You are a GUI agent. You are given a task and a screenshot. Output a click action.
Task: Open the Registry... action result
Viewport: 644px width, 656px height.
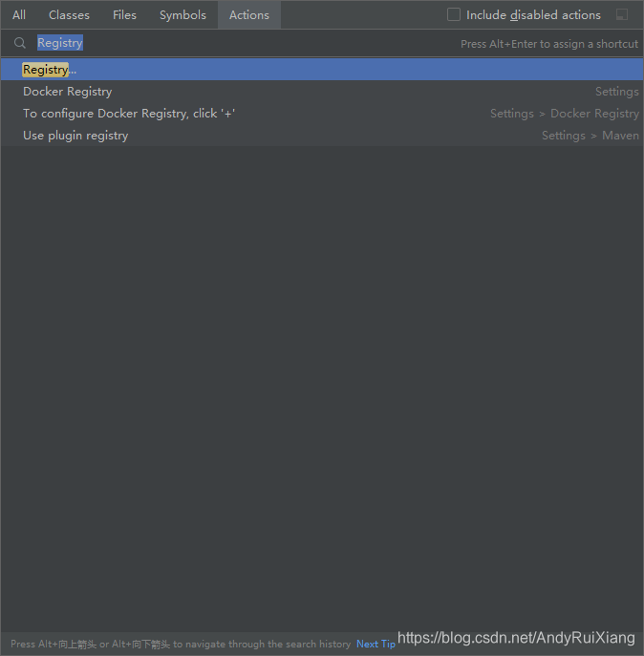[x=322, y=70]
